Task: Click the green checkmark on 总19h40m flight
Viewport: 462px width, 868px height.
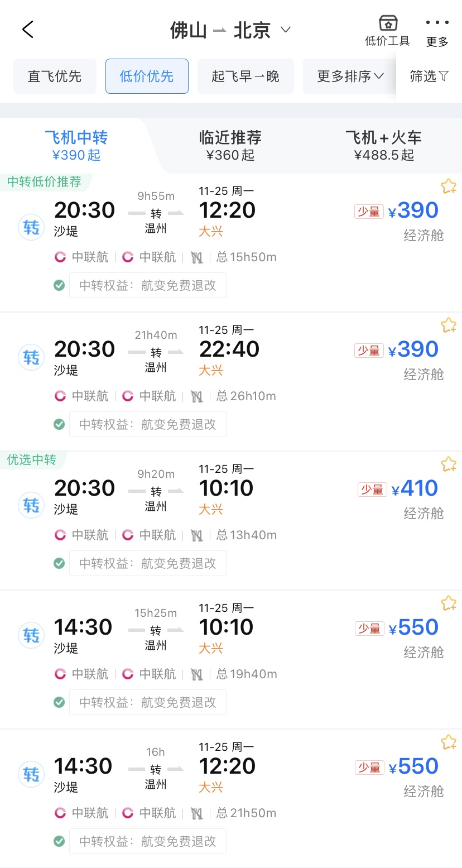Action: [59, 702]
